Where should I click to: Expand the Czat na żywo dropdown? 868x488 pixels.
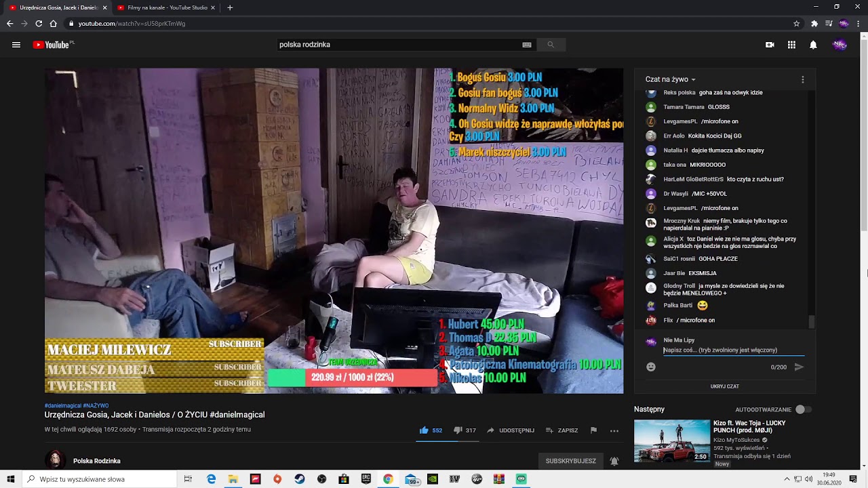(x=671, y=79)
